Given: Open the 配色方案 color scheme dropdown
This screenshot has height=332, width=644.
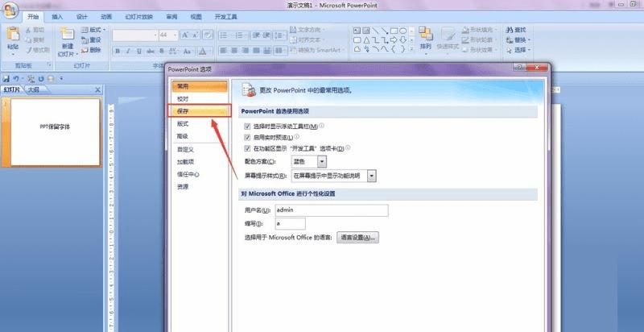Looking at the screenshot, I should coord(322,161).
